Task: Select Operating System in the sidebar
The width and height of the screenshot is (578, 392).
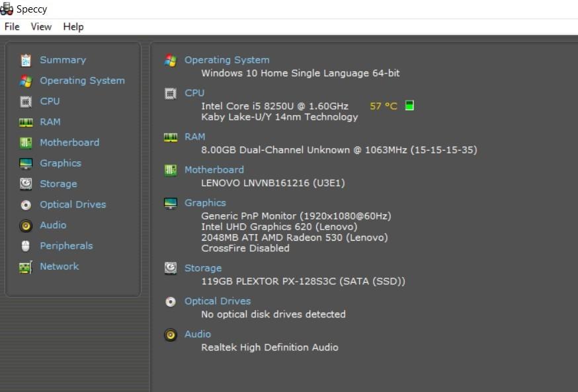Action: pyautogui.click(x=82, y=81)
